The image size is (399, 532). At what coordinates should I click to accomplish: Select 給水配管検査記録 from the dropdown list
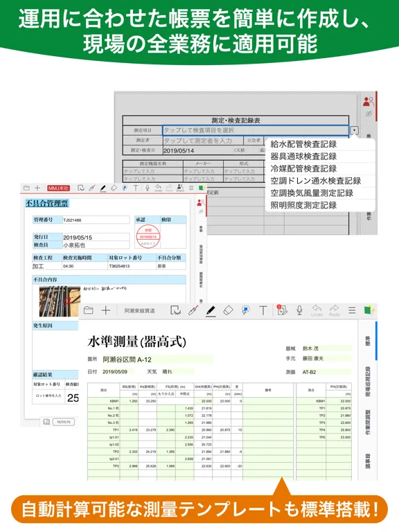tap(303, 144)
